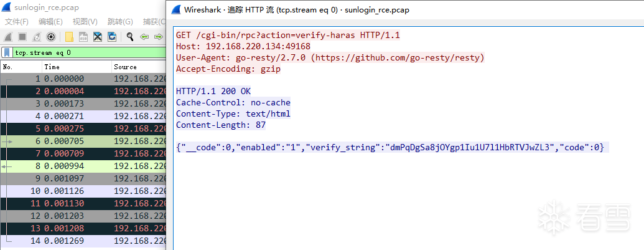Viewport: 644px width, 250px height.
Task: Click the HTTP/1.1 200 OK response line
Action: [x=213, y=91]
